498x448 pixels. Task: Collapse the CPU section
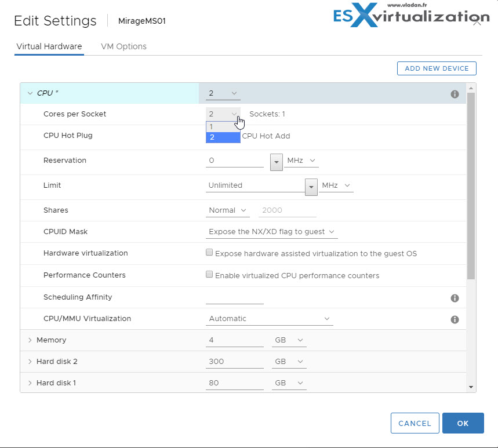[30, 93]
